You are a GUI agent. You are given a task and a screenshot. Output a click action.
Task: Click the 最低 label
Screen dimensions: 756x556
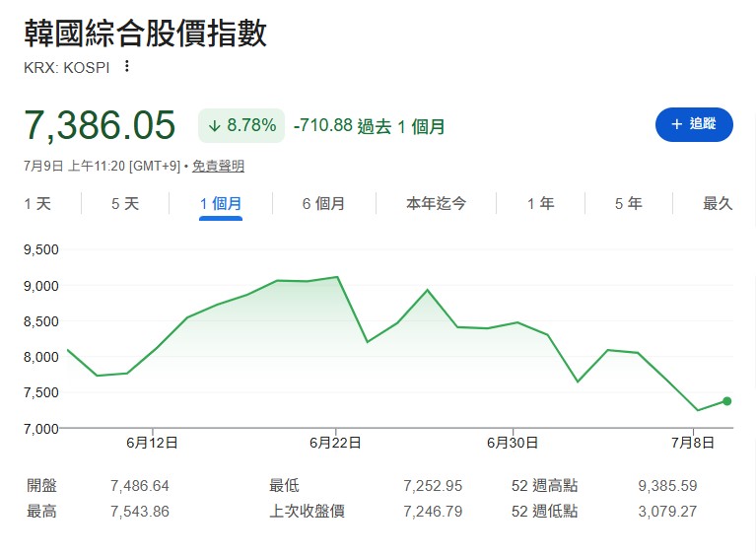tap(284, 486)
